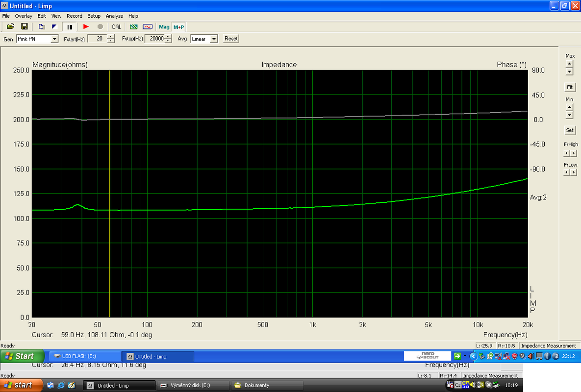
Task: Click Výměnný disk (E:) taskbar button
Action: (x=193, y=385)
